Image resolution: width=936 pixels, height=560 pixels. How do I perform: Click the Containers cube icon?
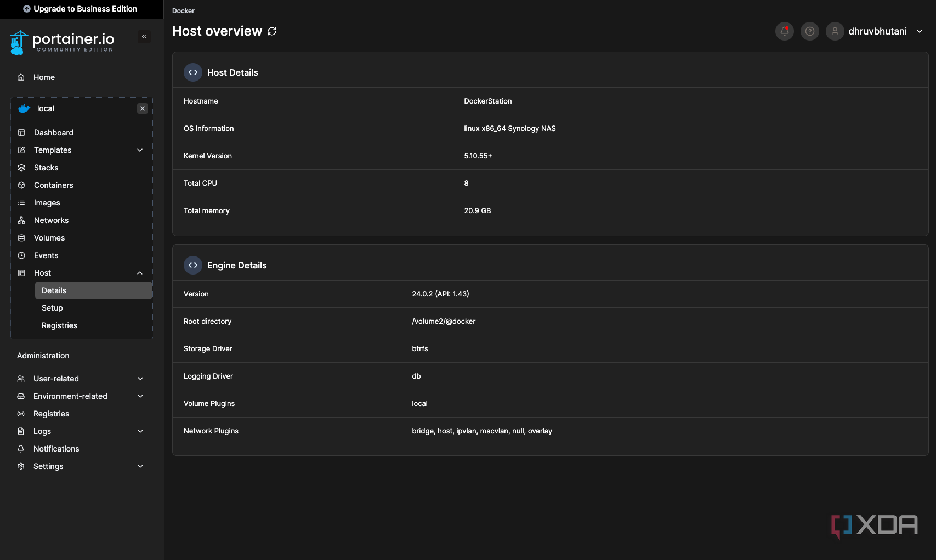[21, 185]
